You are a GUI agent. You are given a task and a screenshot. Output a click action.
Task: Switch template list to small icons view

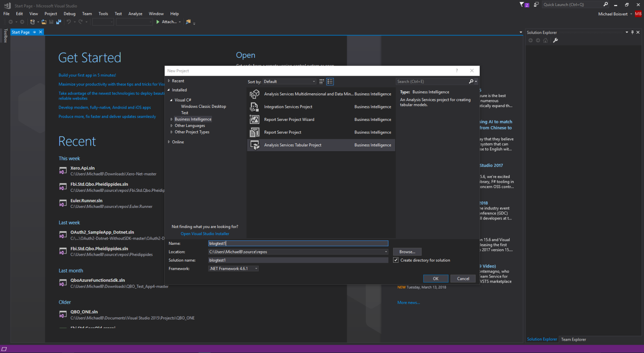[x=322, y=81]
